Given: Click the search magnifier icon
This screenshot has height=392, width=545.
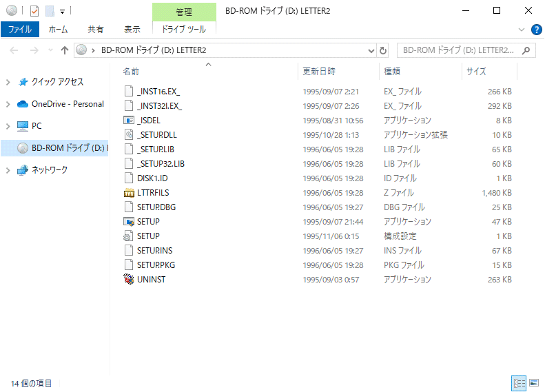Looking at the screenshot, I should [x=526, y=51].
